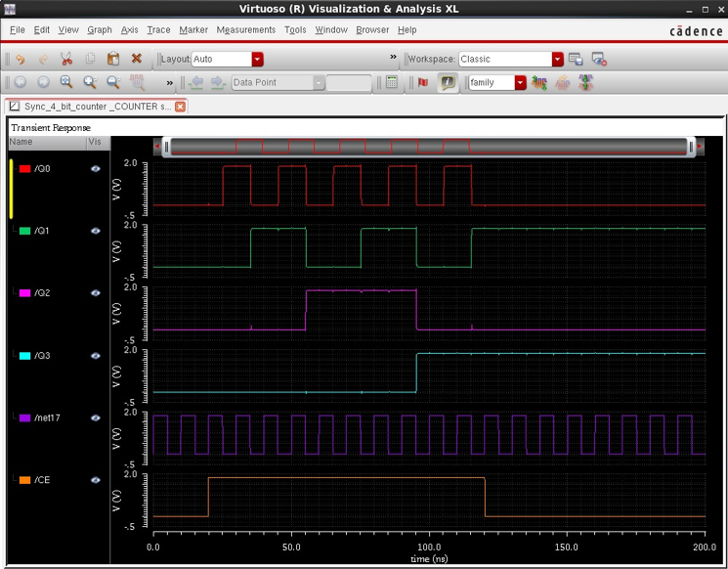
Task: Select the Sync_4_bit_counter tab
Action: (97, 107)
